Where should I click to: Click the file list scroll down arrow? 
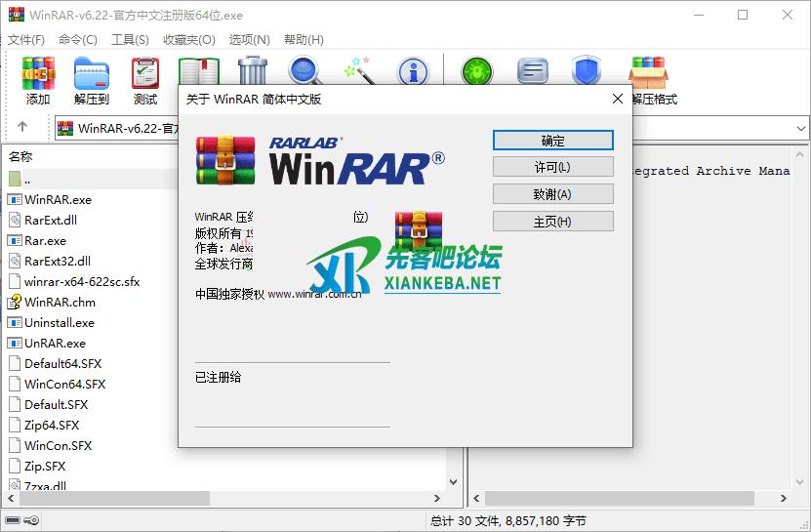pos(453,481)
